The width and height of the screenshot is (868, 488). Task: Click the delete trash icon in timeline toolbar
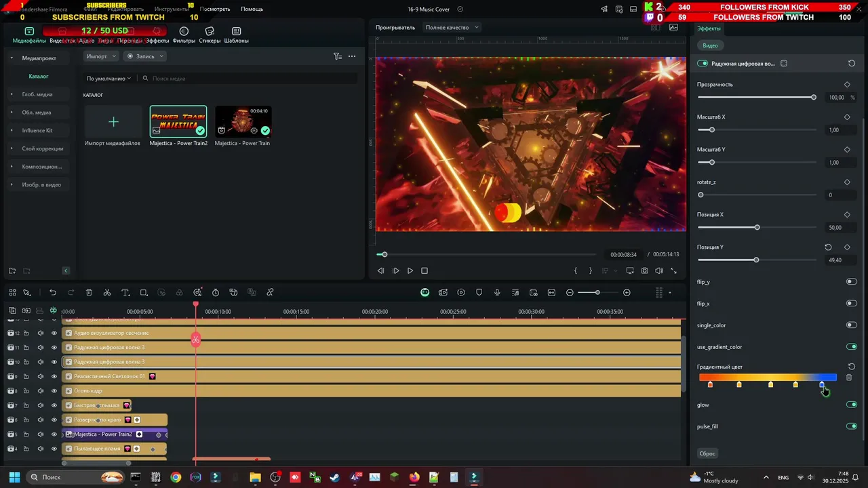[x=89, y=293]
